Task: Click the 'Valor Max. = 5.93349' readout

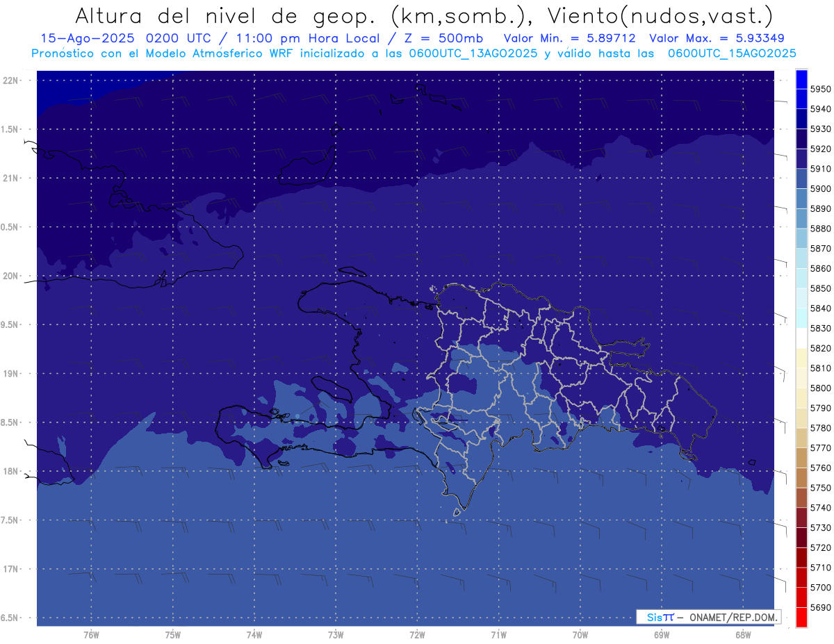Action: (717, 38)
